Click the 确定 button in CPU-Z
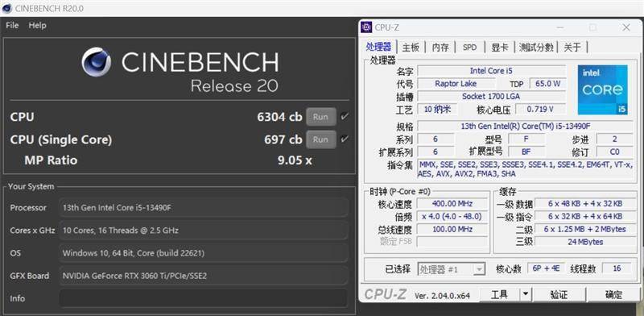The height and width of the screenshot is (316, 644). pyautogui.click(x=613, y=294)
